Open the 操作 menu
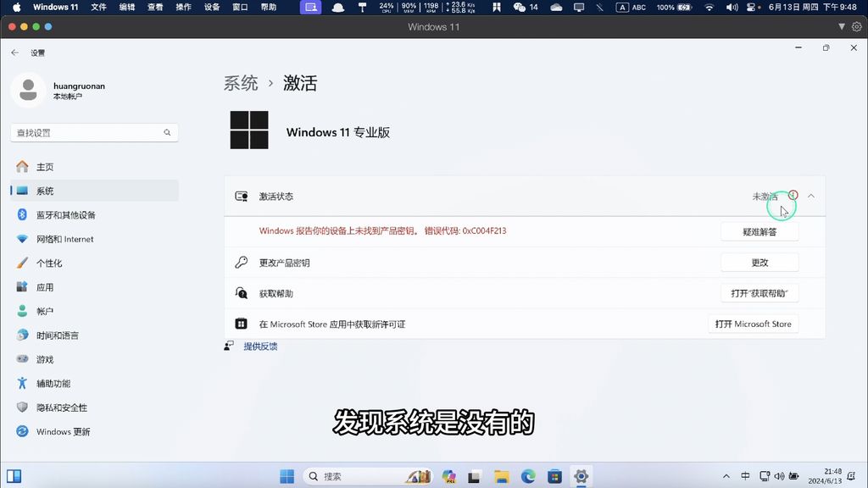The width and height of the screenshot is (868, 488). (x=183, y=7)
